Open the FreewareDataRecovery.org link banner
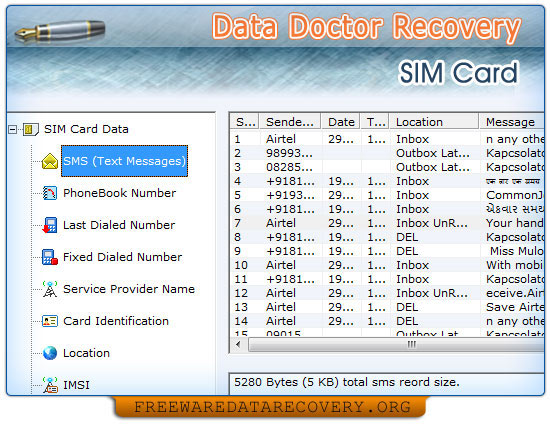The width and height of the screenshot is (550, 425). coord(272,407)
